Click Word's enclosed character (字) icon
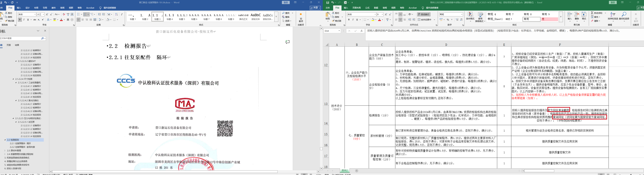Screen dimensions: 644x175 [72, 19]
